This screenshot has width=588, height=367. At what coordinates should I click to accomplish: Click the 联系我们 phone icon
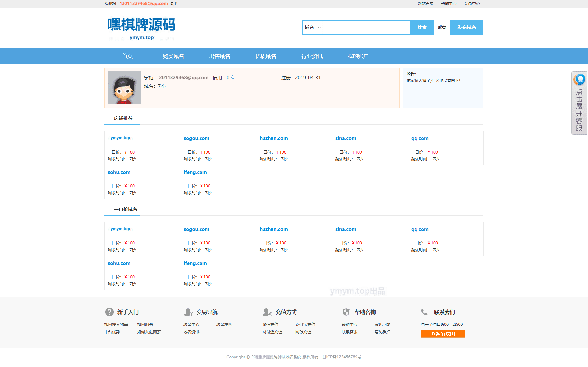click(x=424, y=312)
